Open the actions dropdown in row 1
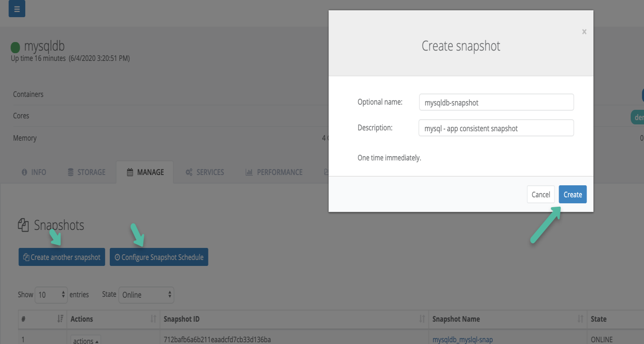The image size is (644, 344). (86, 341)
